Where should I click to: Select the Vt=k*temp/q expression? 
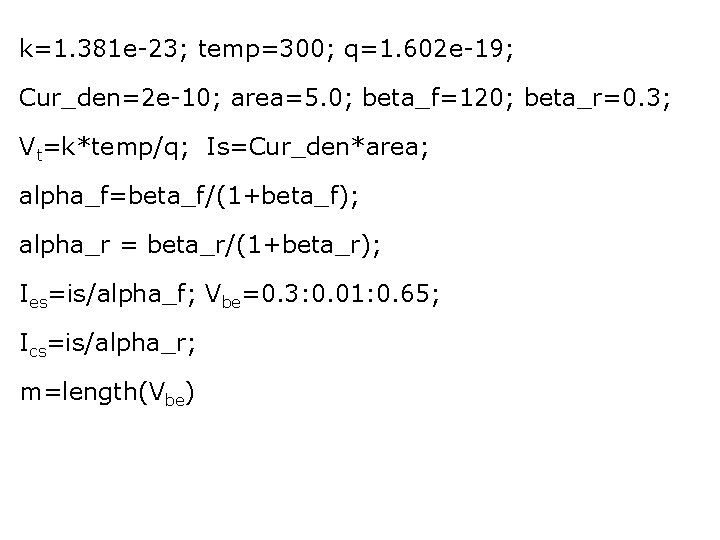104,148
